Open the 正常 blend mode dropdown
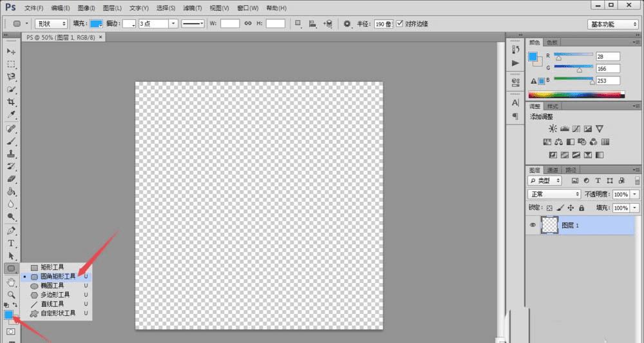Viewport: 644px width, 343px height. coord(554,194)
